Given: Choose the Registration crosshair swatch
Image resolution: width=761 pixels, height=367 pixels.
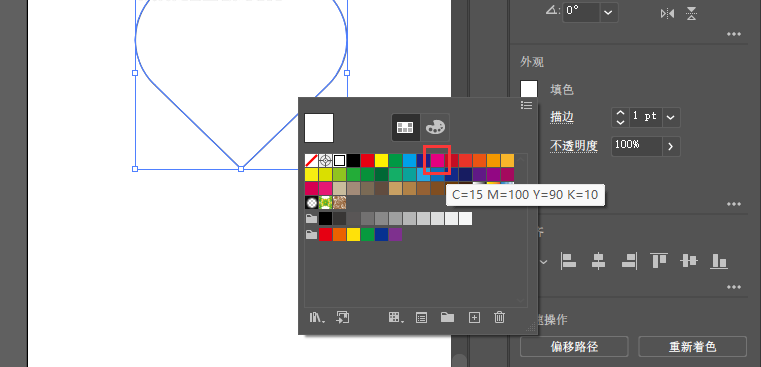Looking at the screenshot, I should pyautogui.click(x=325, y=160).
